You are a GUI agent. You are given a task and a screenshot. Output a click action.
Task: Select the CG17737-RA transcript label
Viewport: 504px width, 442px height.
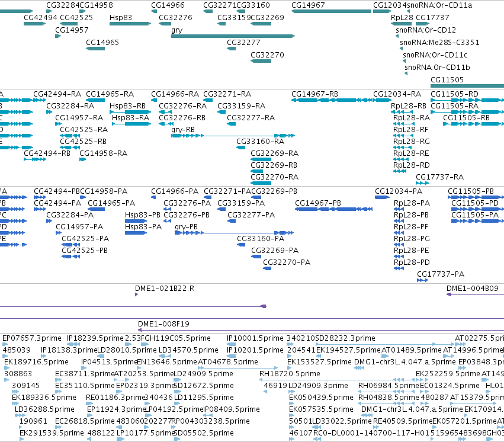(439, 177)
